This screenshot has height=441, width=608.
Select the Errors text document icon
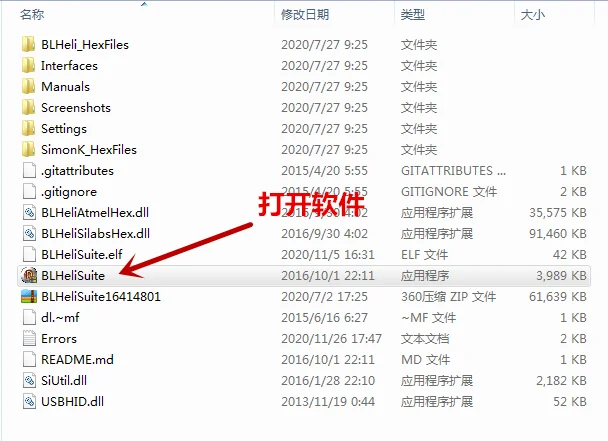click(29, 339)
